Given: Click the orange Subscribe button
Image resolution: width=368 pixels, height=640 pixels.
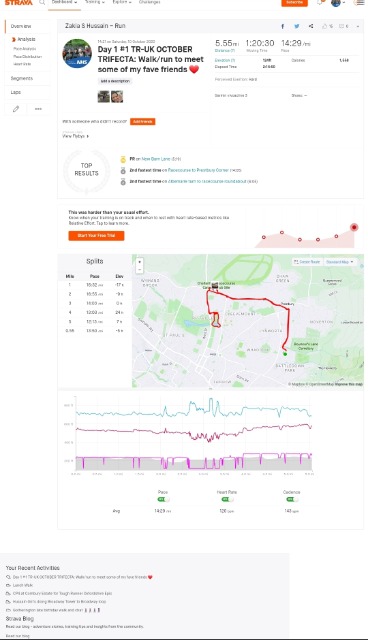Looking at the screenshot, I should [294, 2].
